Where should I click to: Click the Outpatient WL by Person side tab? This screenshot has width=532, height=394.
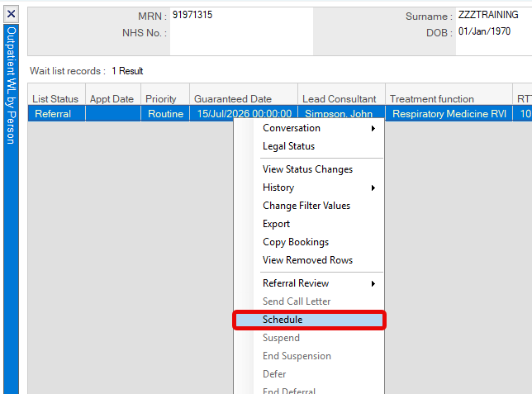[12, 83]
